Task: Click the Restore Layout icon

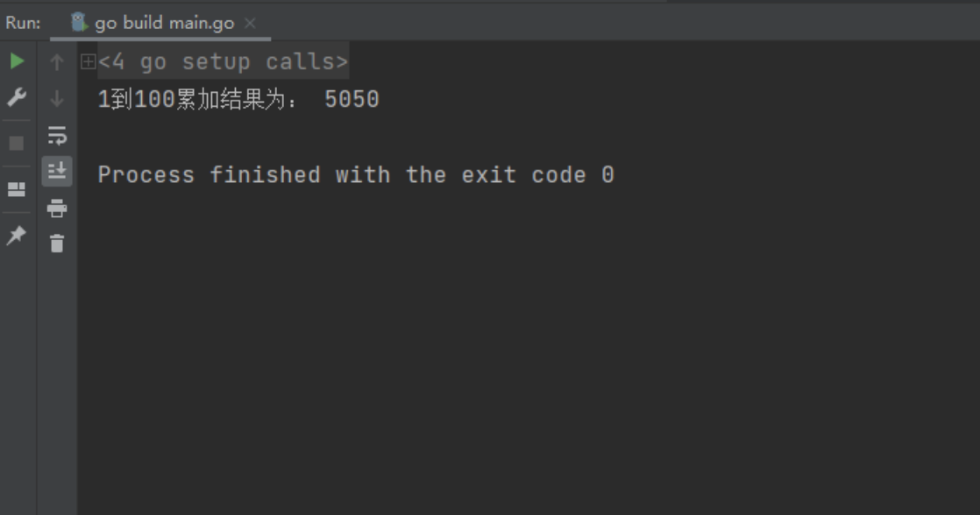Action: pyautogui.click(x=17, y=189)
